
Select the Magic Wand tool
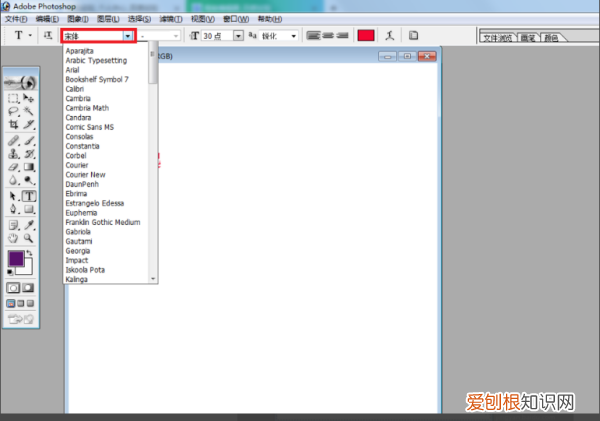(28, 111)
